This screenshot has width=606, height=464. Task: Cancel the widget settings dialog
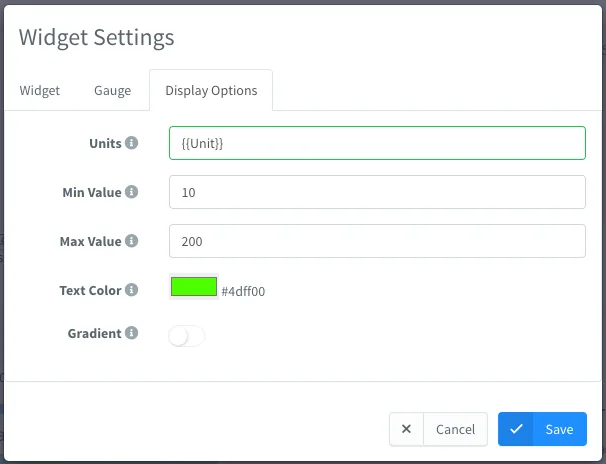click(438, 429)
